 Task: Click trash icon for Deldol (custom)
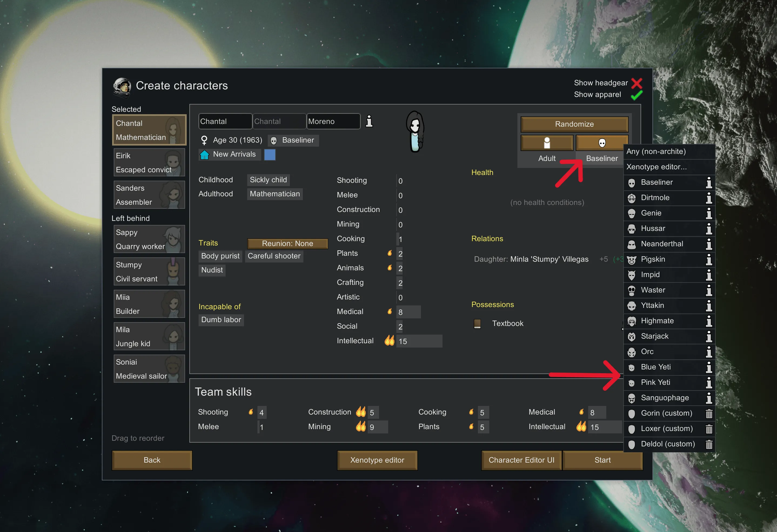pos(709,444)
